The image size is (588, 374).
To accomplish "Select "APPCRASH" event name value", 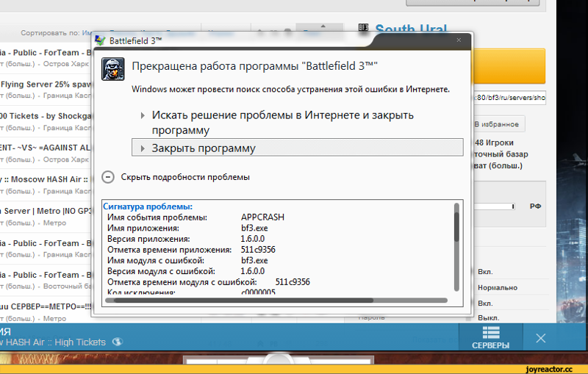I will (x=262, y=217).
